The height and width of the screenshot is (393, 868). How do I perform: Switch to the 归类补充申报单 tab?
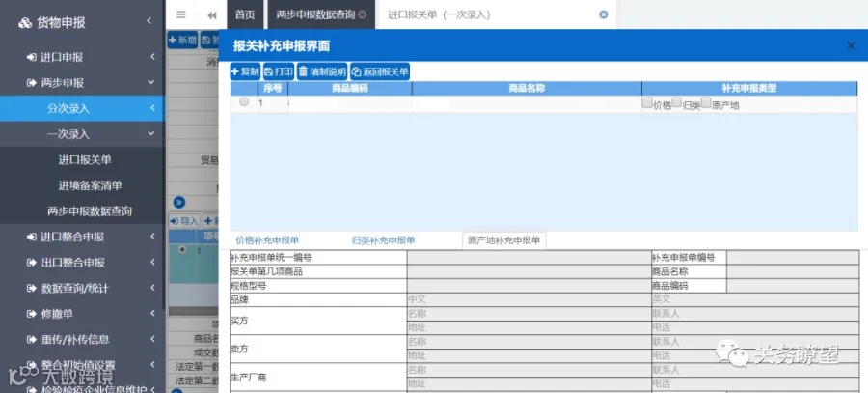[x=383, y=240]
